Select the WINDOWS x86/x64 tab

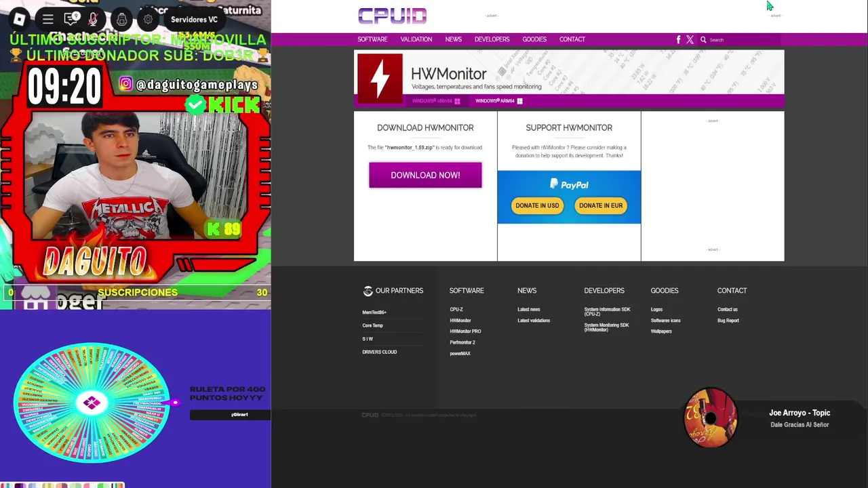[x=436, y=101]
